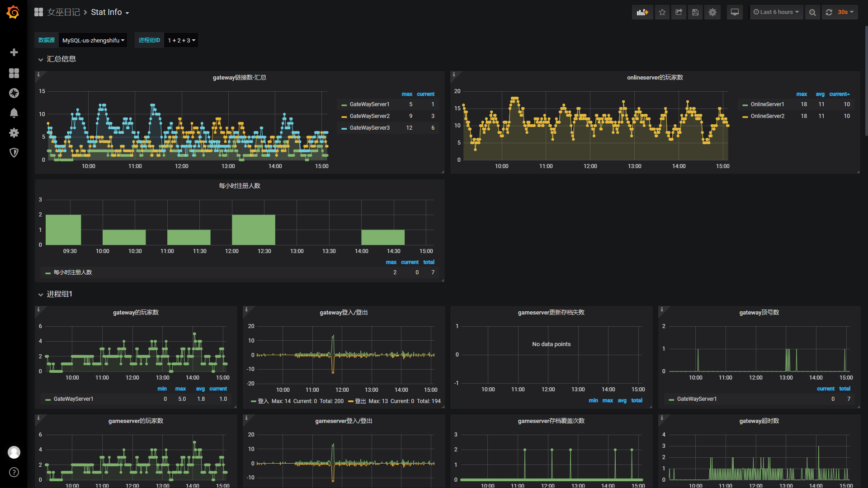Zoom out time range magnifier icon
Image resolution: width=868 pixels, height=488 pixels.
click(x=812, y=12)
